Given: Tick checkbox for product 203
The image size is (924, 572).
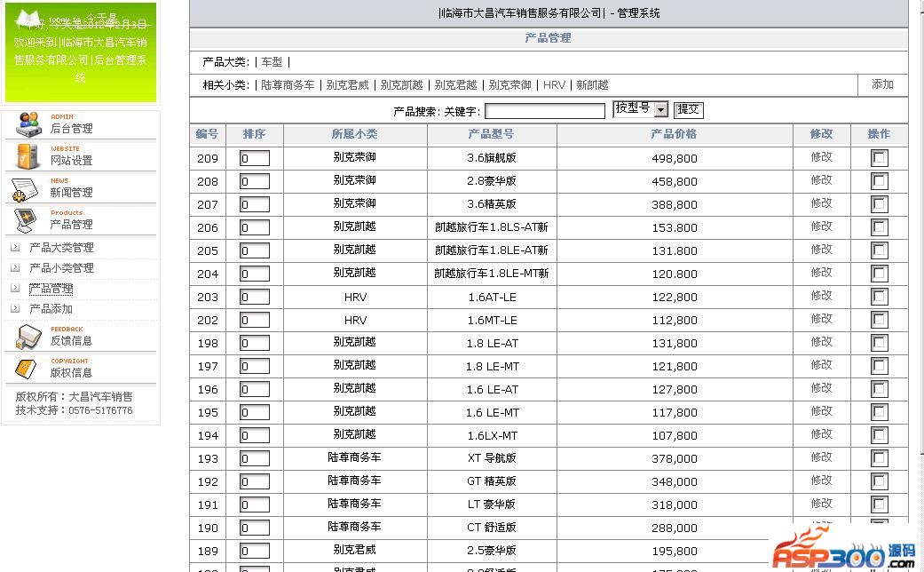Looking at the screenshot, I should (880, 297).
